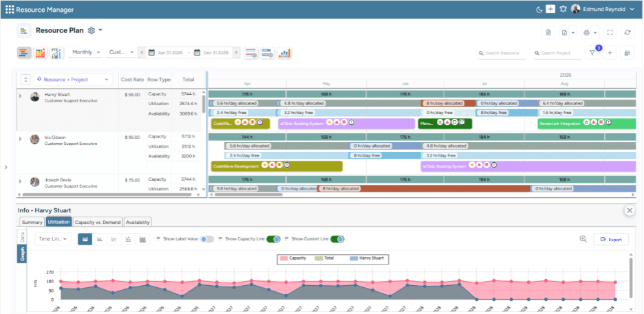The height and width of the screenshot is (314, 644).
Task: Open the row display settings icon
Action: click(x=251, y=53)
